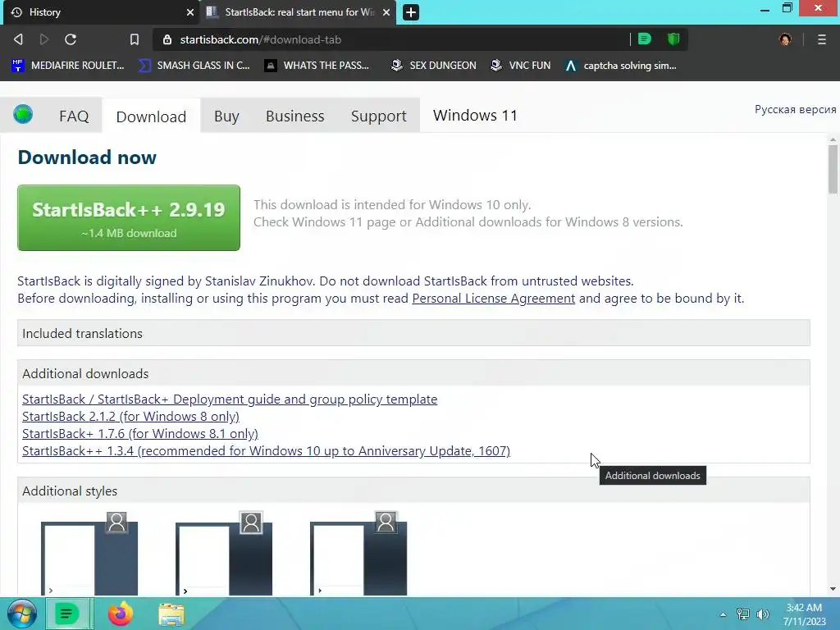Screen dimensions: 840x630
Task: Open the network tray icon
Action: (742, 614)
